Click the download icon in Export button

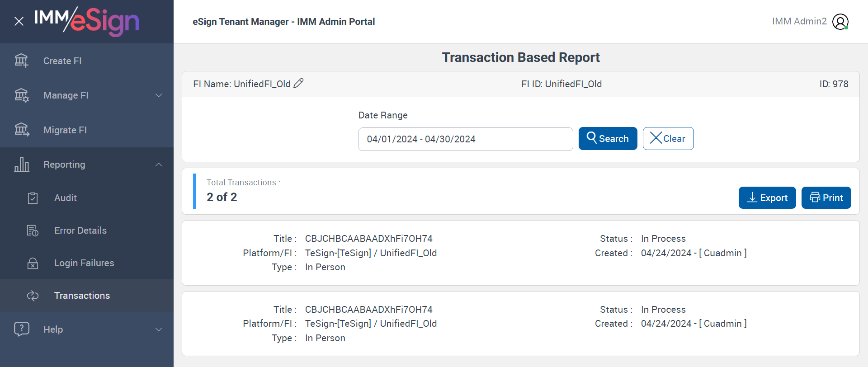click(x=752, y=198)
